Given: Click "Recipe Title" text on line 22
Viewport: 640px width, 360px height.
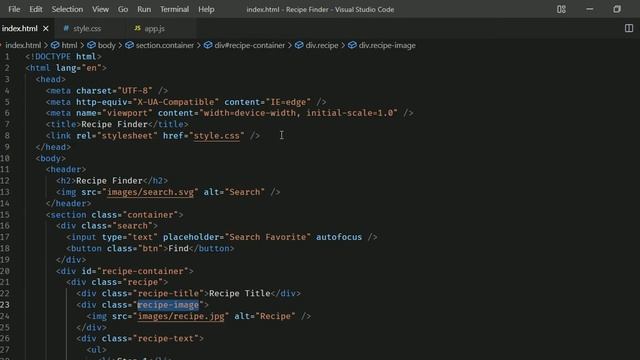Looking at the screenshot, I should tap(240, 293).
